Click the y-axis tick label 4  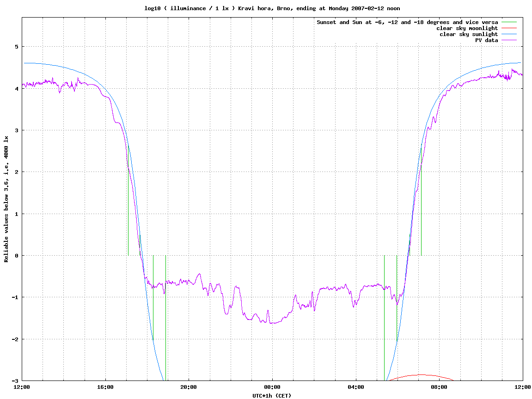pos(17,89)
